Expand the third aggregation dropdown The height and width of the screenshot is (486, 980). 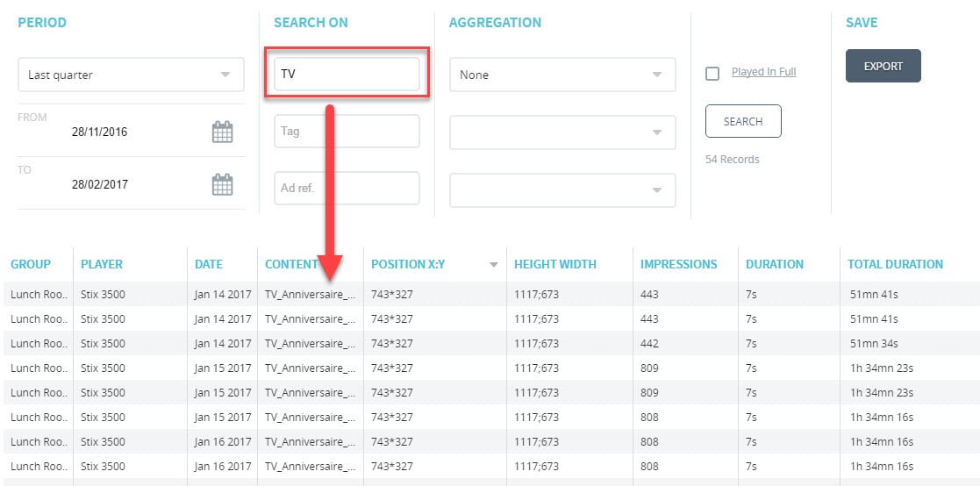click(562, 189)
